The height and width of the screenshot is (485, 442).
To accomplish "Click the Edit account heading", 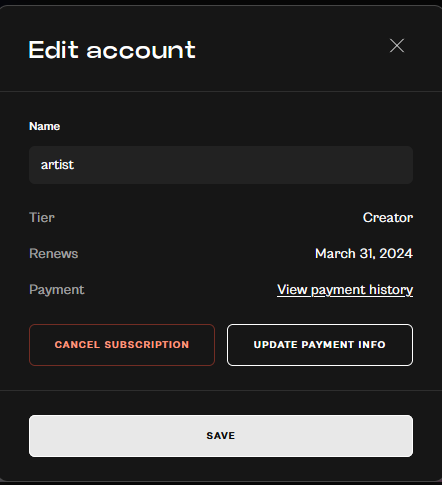I will (x=112, y=50).
